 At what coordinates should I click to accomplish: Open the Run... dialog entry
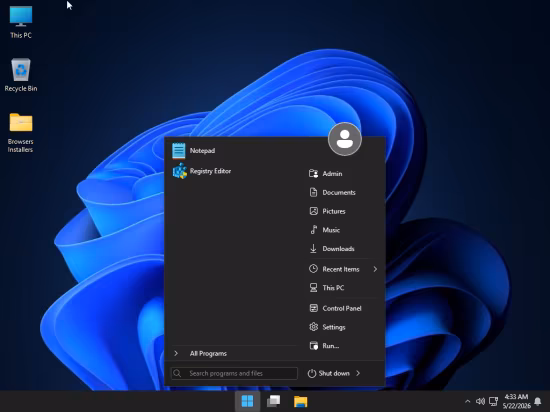(331, 346)
